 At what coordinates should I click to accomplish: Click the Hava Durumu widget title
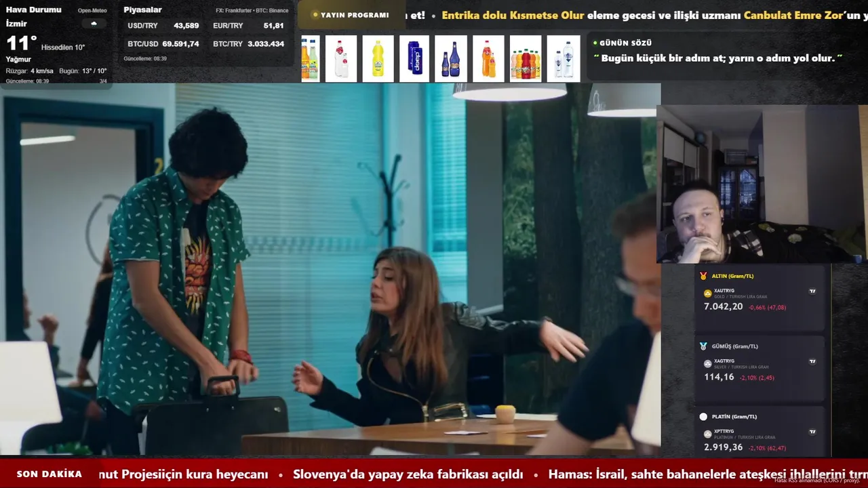(34, 9)
